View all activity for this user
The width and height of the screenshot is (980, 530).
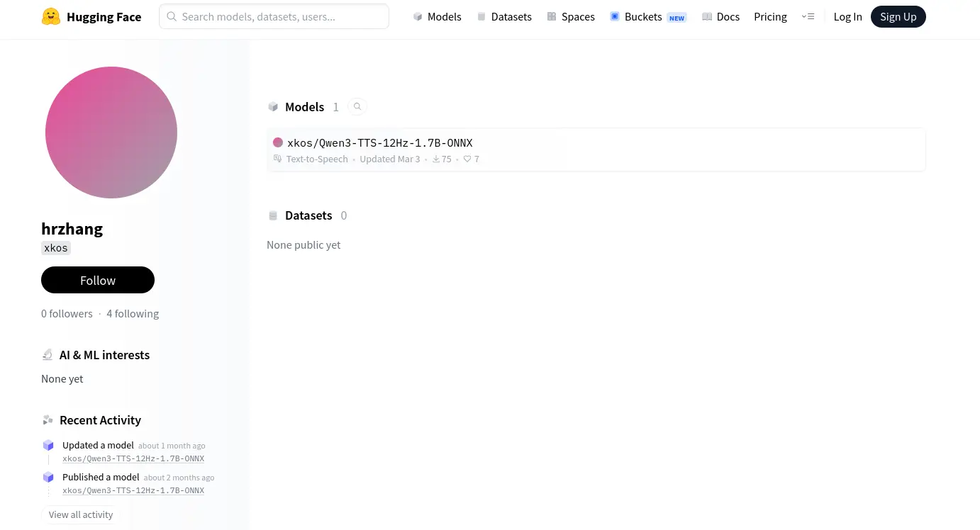(x=81, y=514)
